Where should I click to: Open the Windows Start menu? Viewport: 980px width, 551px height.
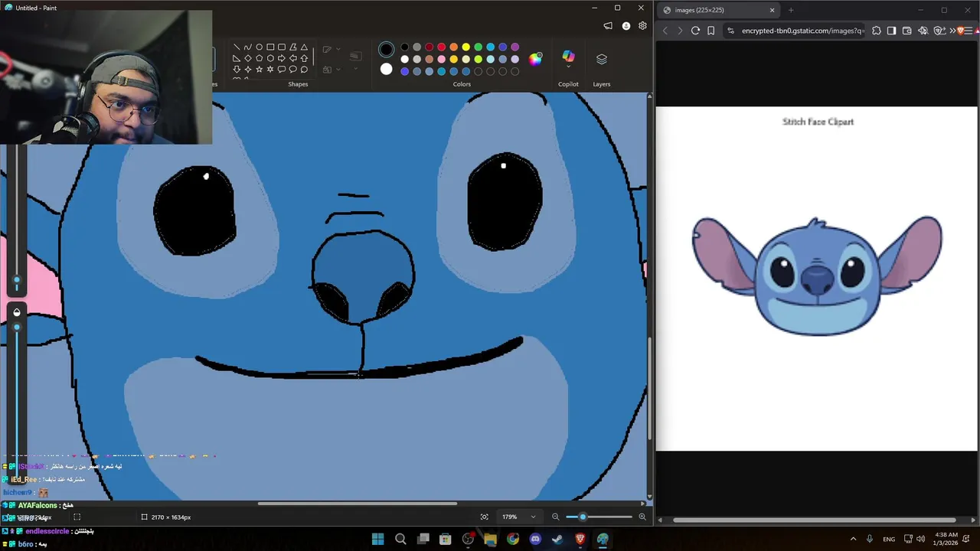377,539
